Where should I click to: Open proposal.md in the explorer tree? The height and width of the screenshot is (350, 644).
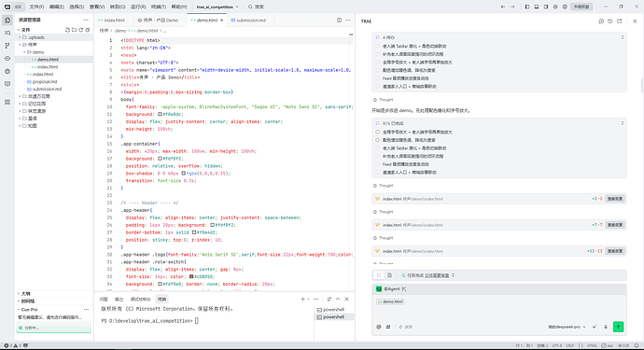coord(54,82)
